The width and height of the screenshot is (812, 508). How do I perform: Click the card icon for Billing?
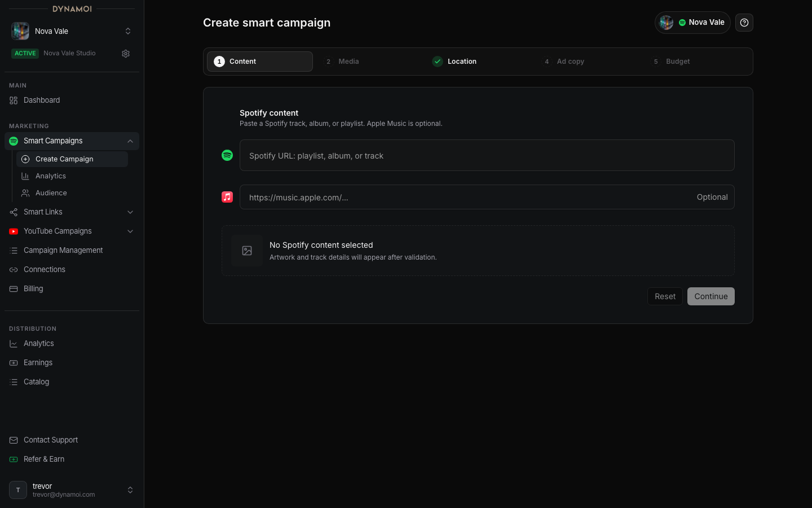click(14, 289)
